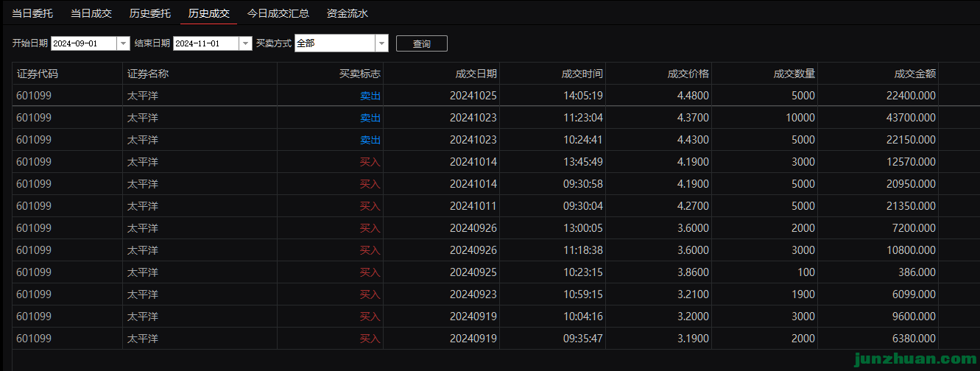Image resolution: width=980 pixels, height=371 pixels.
Task: Click the amount 22150.000
Action: [912, 140]
